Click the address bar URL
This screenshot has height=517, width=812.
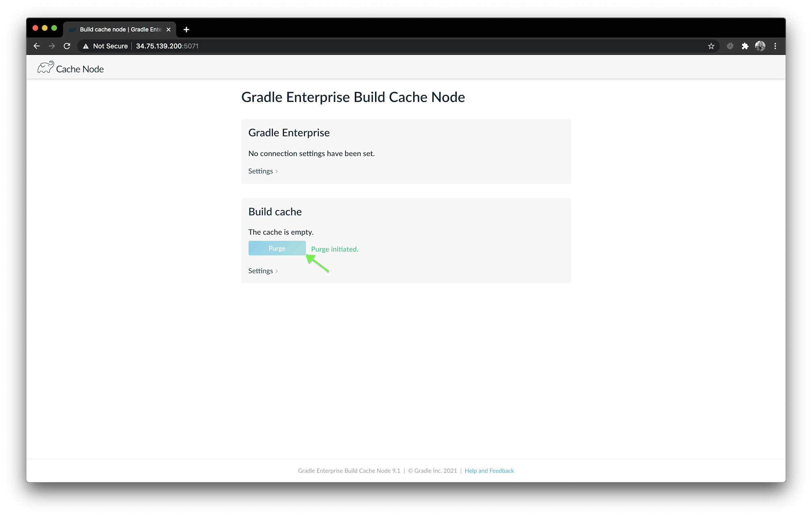tap(167, 46)
